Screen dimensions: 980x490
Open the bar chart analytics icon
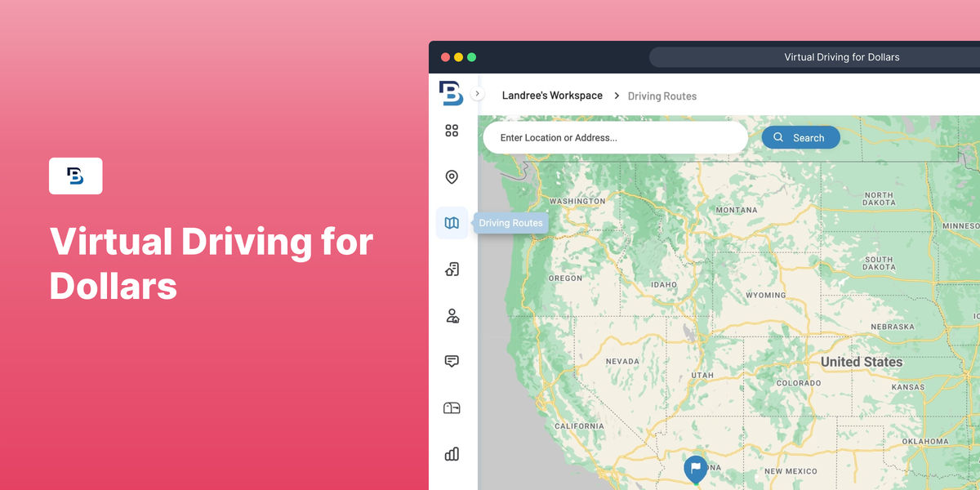point(452,454)
